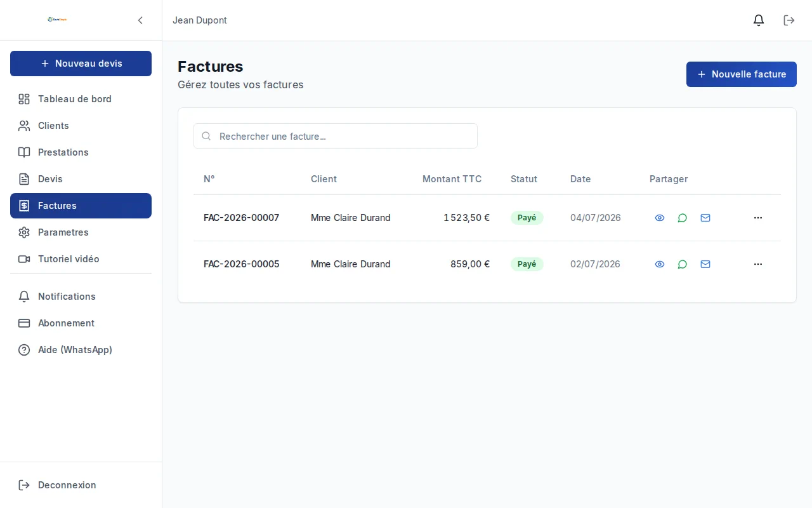Click Mme Claire Durand in FAC-2026-00007 row
This screenshot has width=812, height=508.
click(351, 218)
